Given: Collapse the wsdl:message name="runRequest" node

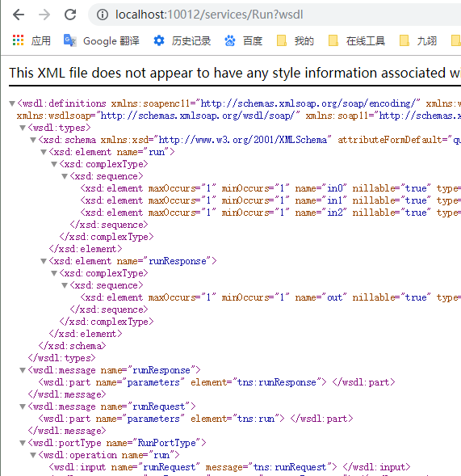Looking at the screenshot, I should coord(23,406).
